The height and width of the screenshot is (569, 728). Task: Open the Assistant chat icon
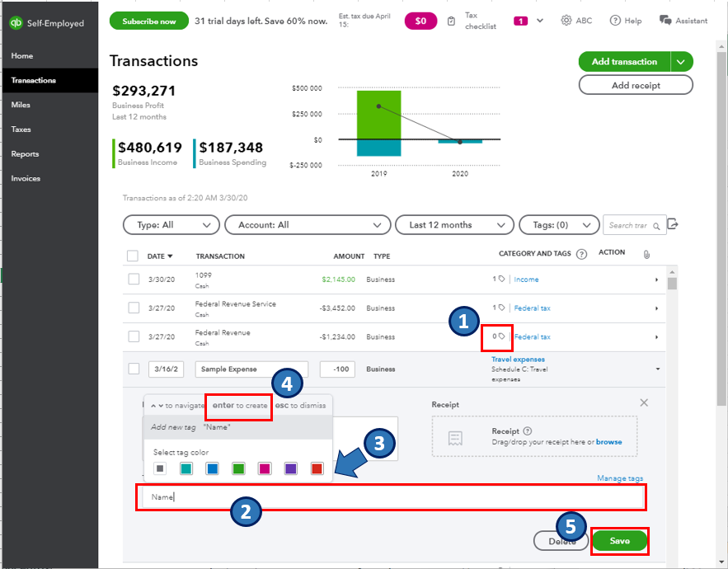[x=665, y=21]
